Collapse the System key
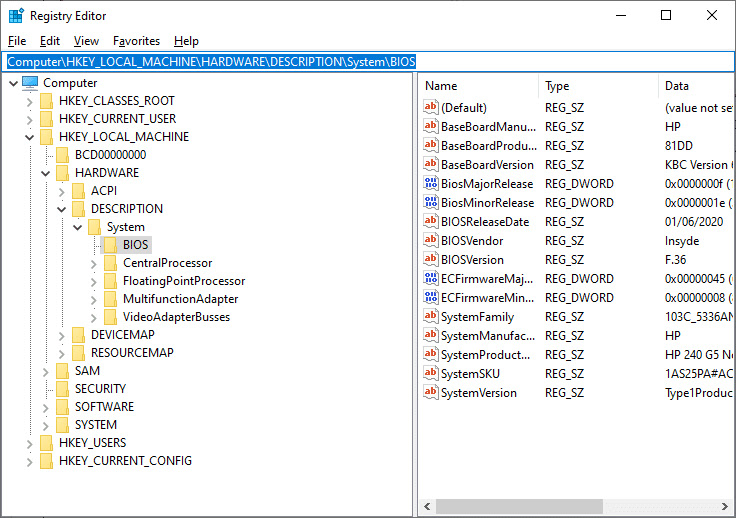Screen dimensions: 736x518 [77, 228]
